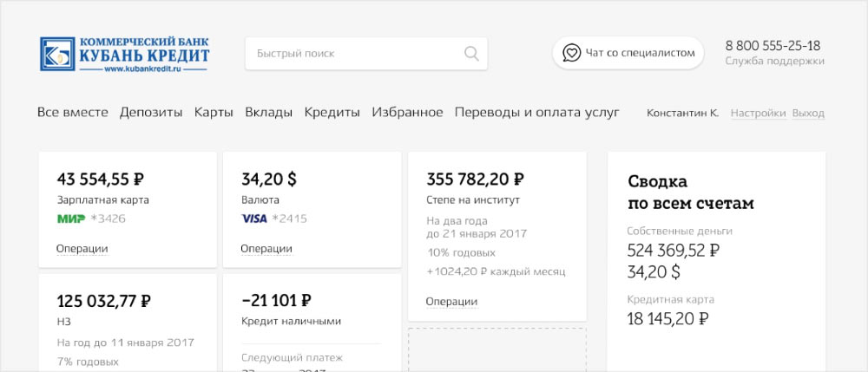Click the Kuban Kredit bank logo
Screen dimensions: 868x372
pos(125,54)
